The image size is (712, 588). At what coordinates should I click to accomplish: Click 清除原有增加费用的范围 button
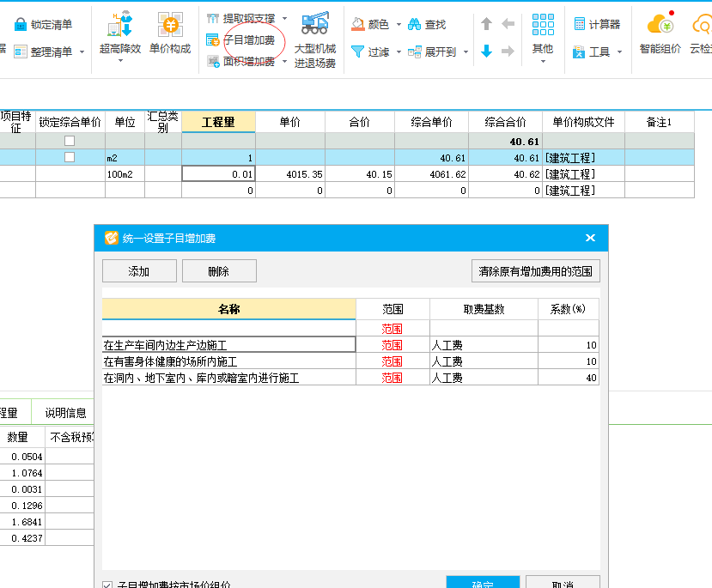[x=536, y=271]
